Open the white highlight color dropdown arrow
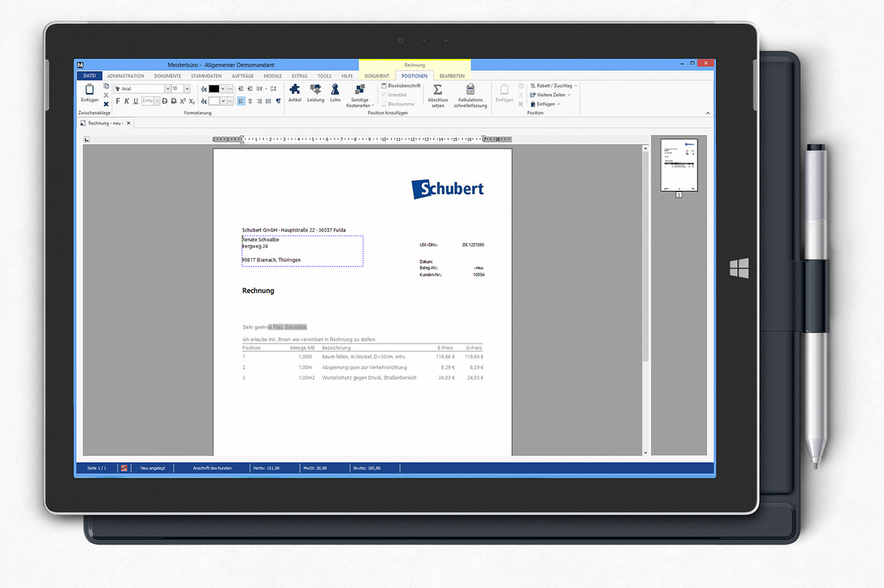884x588 pixels. (222, 101)
